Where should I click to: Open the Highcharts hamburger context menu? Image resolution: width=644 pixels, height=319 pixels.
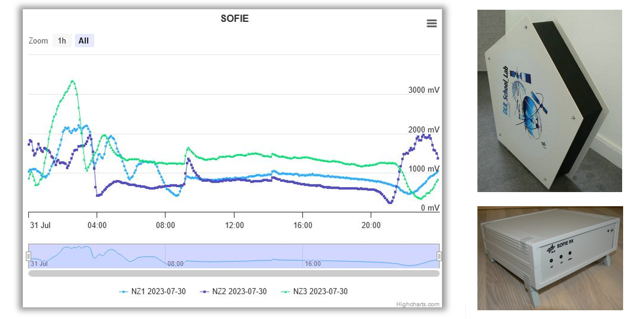(x=431, y=23)
